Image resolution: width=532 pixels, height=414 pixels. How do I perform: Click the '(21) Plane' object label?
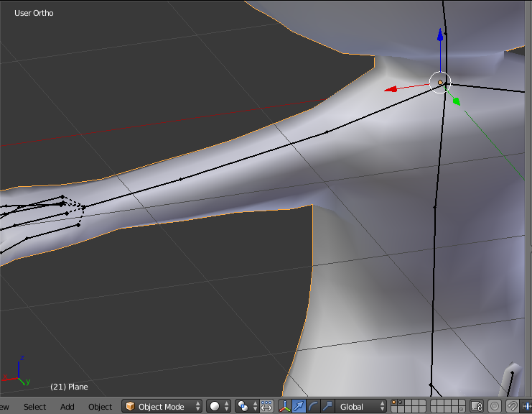[x=69, y=387]
